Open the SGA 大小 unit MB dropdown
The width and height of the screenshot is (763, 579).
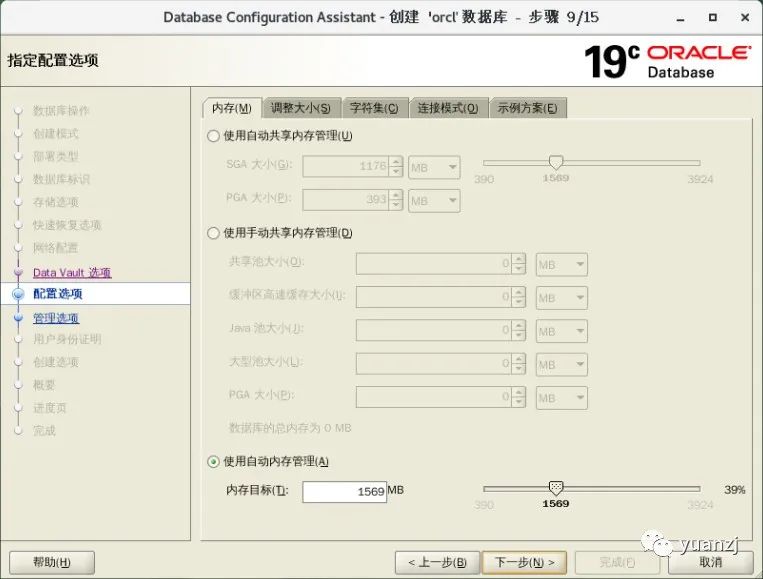coord(434,167)
